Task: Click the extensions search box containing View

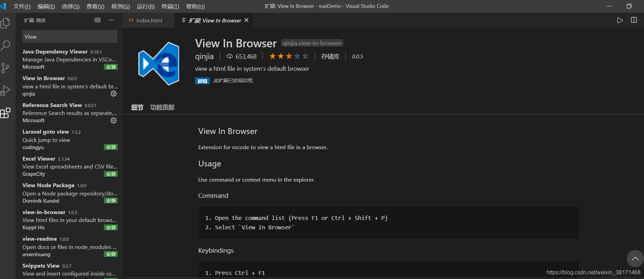Action: point(70,37)
